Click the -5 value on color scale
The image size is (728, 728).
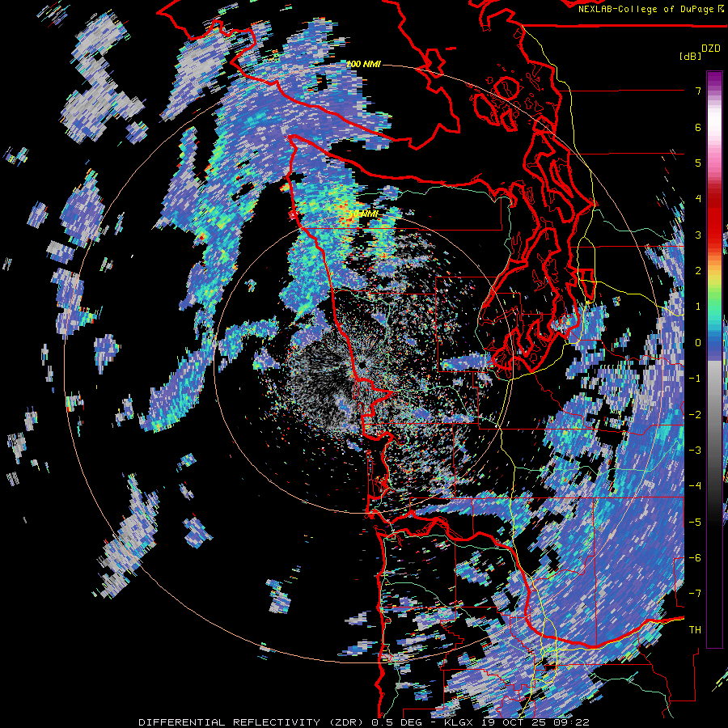click(695, 522)
